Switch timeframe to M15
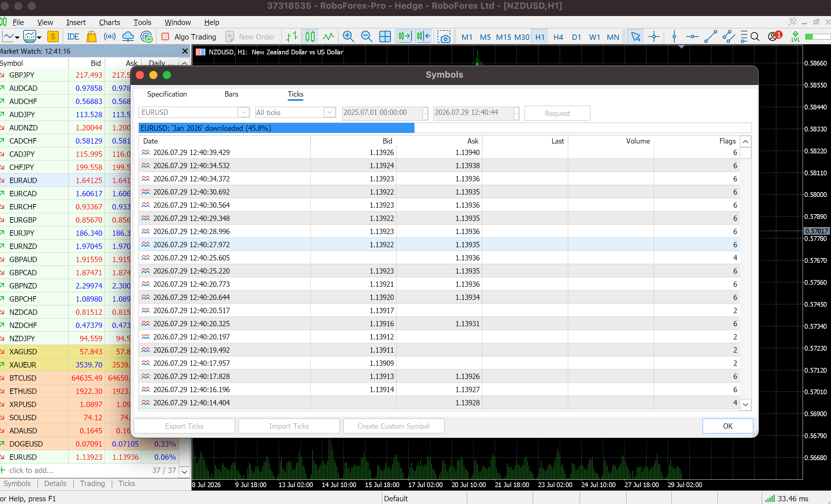This screenshot has height=504, width=831. click(503, 37)
